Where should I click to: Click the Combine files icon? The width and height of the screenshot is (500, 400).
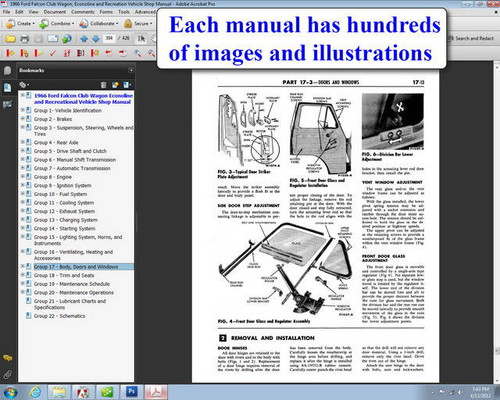point(44,24)
